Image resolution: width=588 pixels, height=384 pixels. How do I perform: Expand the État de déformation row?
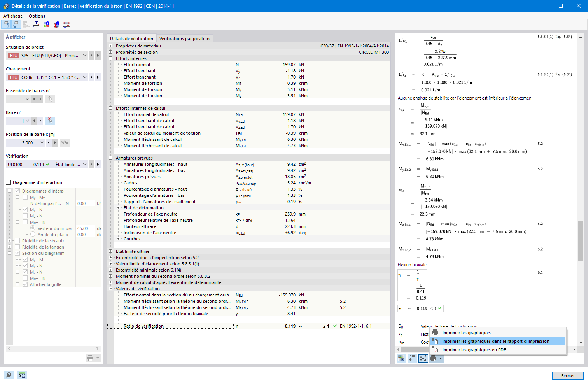[119, 208]
